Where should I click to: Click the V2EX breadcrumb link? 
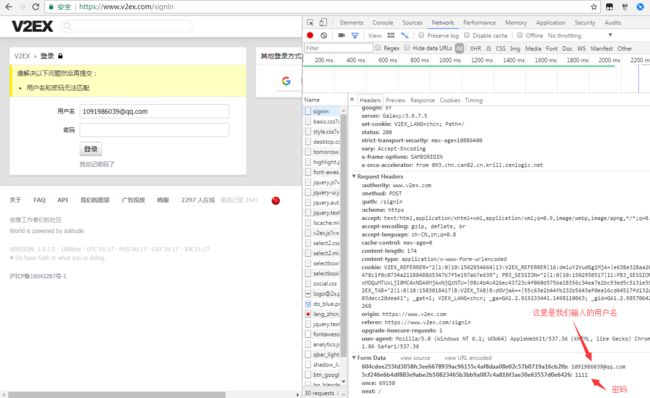[x=22, y=56]
